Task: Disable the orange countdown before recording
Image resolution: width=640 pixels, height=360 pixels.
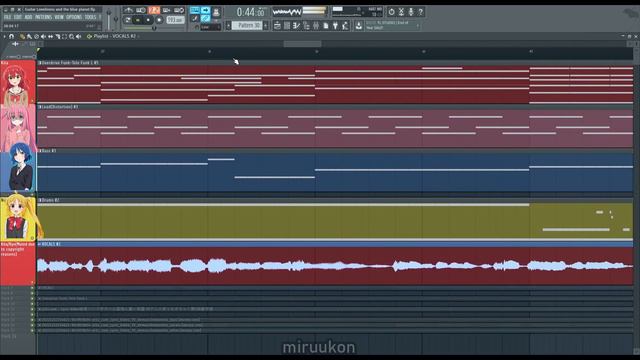Action: click(x=154, y=10)
